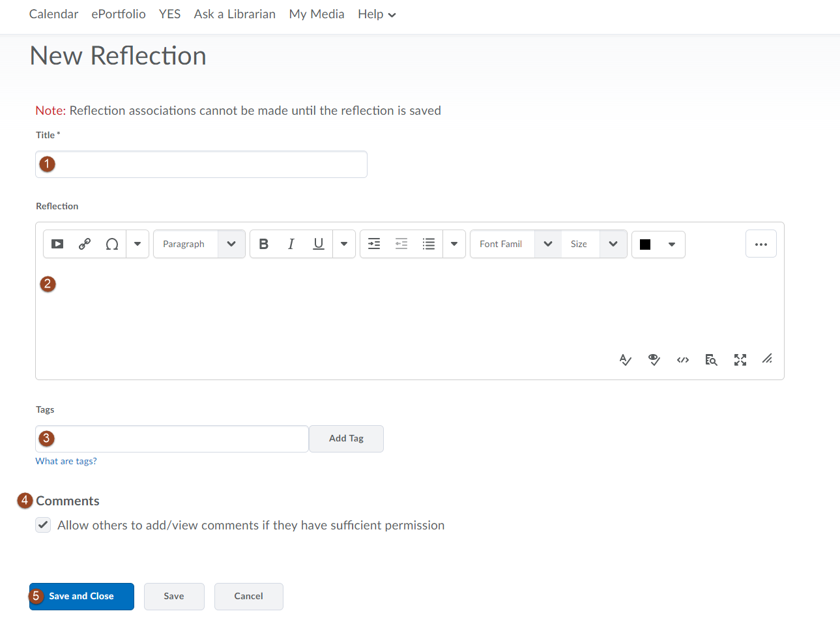Open the Paragraph format dropdown
Screen dimensions: 840x624
199,244
